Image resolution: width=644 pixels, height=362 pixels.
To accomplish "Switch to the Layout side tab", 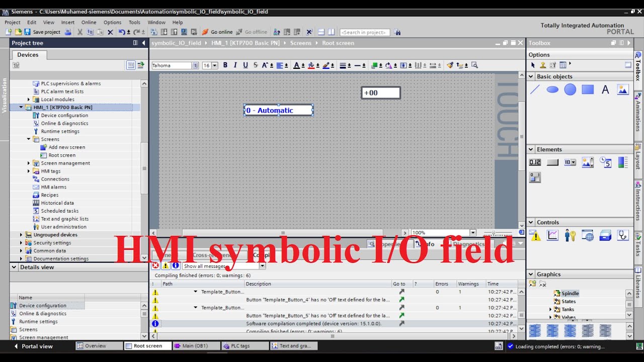I will click(638, 158).
